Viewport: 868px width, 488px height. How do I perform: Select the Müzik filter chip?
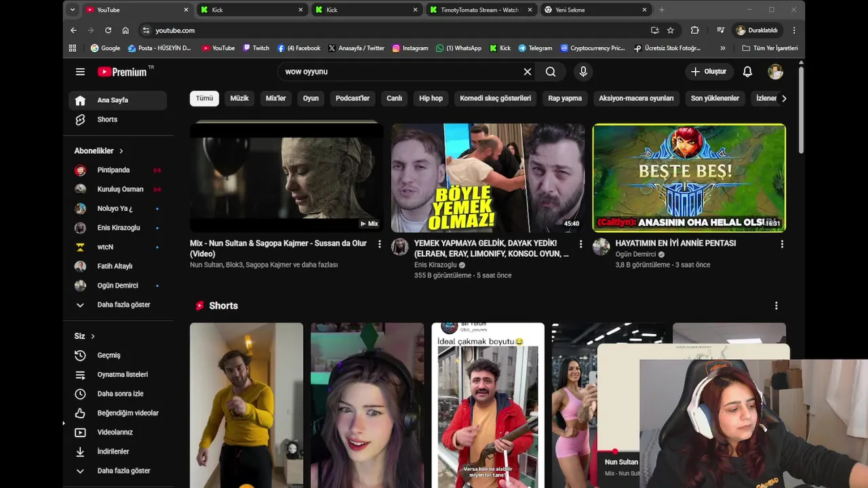coord(239,98)
